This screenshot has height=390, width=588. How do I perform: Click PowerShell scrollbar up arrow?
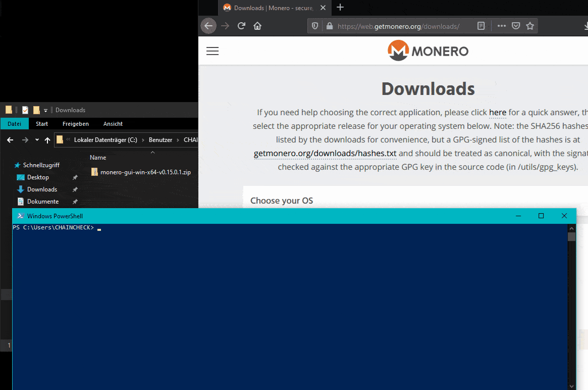(571, 228)
